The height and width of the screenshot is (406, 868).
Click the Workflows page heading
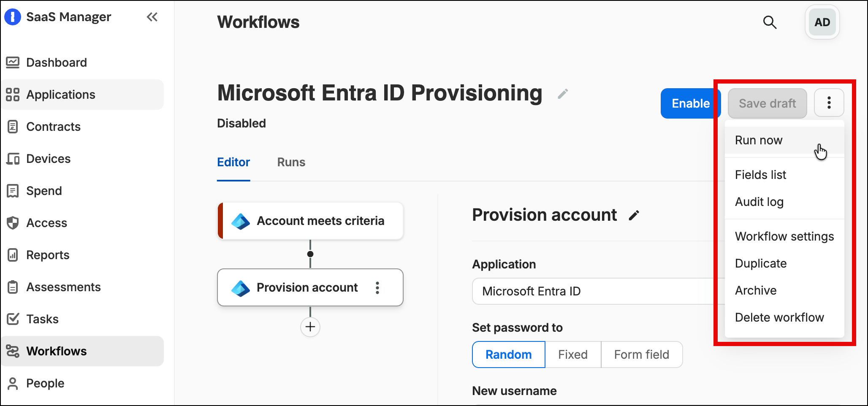[258, 22]
